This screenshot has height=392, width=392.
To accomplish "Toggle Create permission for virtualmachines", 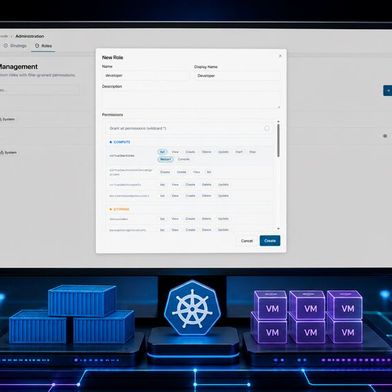I will coord(190,152).
